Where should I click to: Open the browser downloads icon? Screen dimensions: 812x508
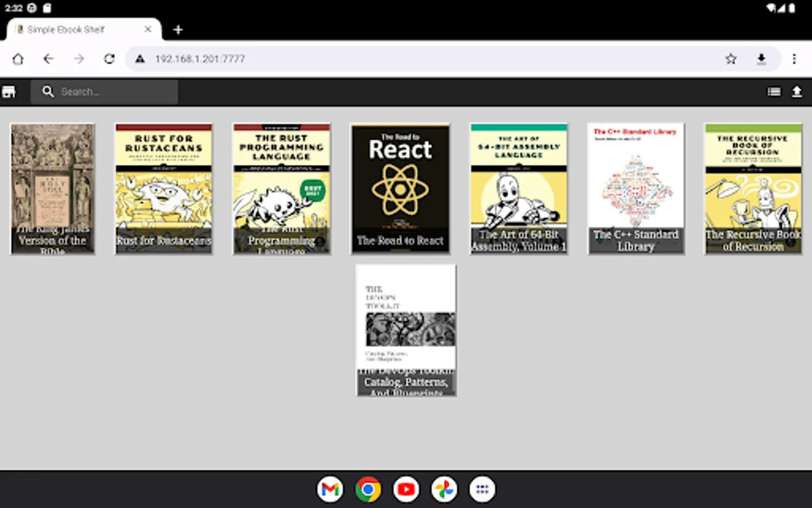[761, 59]
